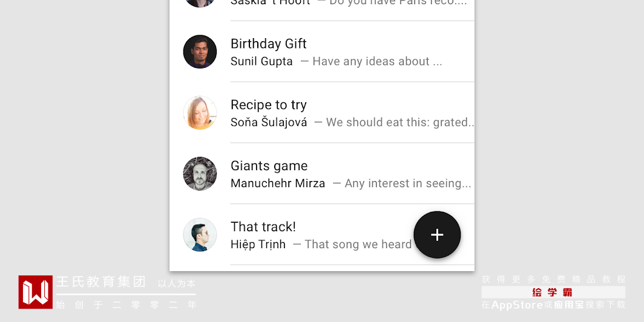
Task: Click preview text 'That song we heard'
Action: tap(358, 245)
